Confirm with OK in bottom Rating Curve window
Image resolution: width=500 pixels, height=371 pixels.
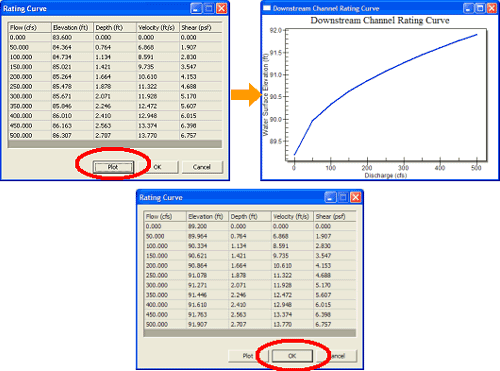[x=292, y=356]
